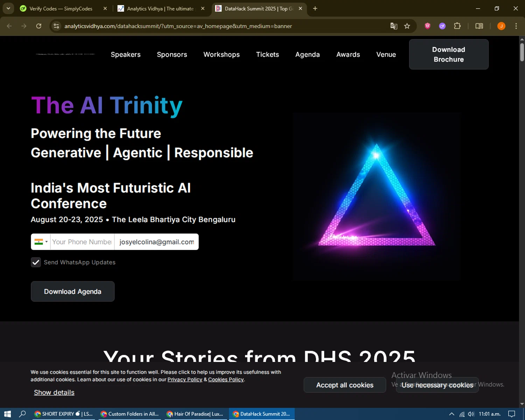Choose Use necessary cookies
The width and height of the screenshot is (525, 420).
437,385
